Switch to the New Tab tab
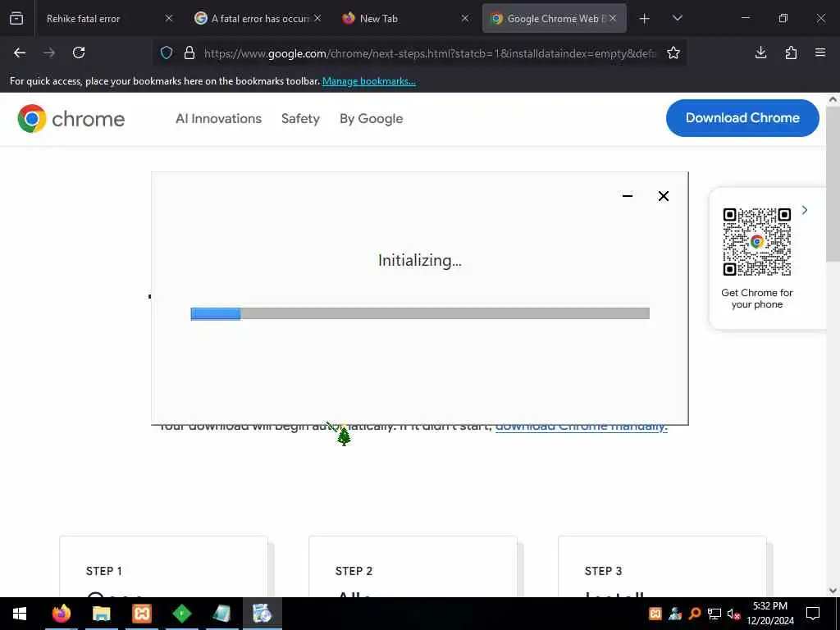This screenshot has height=630, width=840. [x=378, y=19]
